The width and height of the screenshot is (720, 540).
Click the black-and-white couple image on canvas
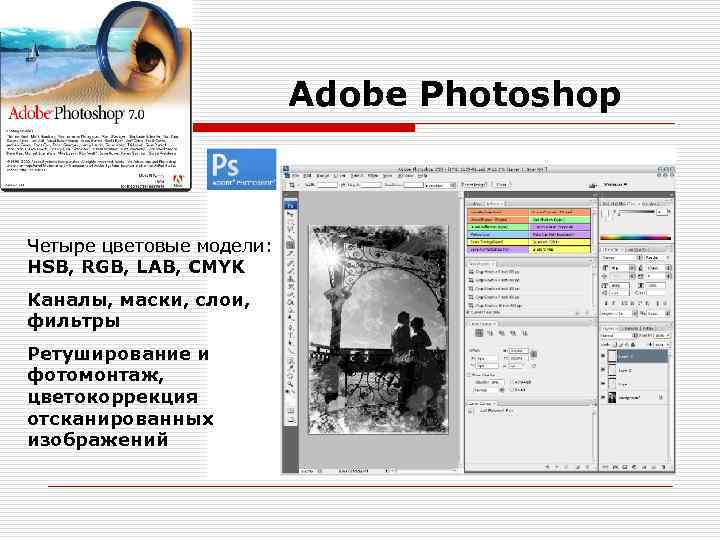click(x=378, y=329)
